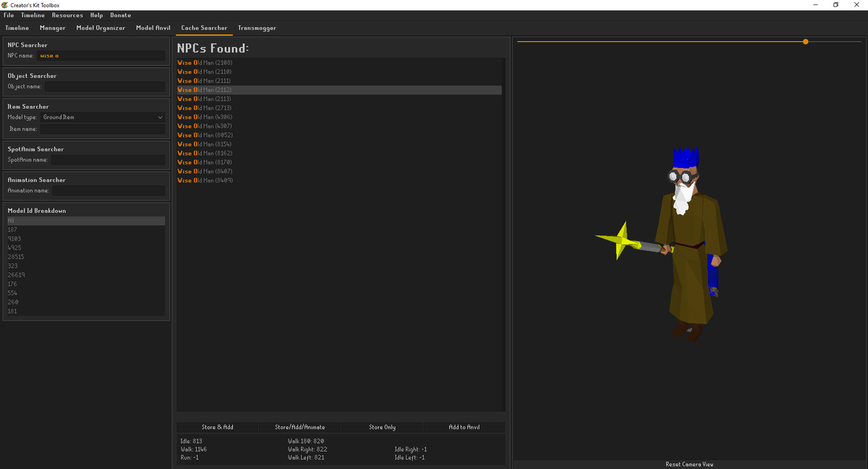Select model id 323

(86, 266)
